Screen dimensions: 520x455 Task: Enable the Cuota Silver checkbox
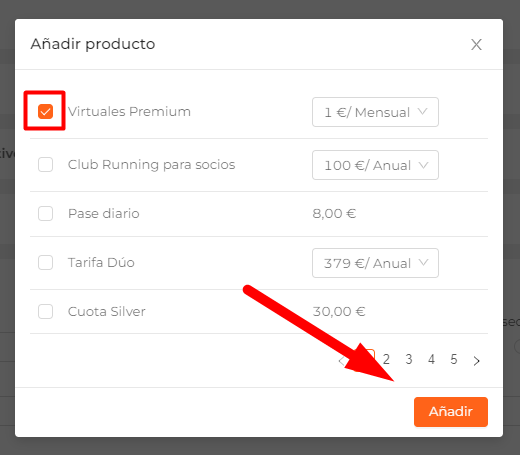point(45,311)
